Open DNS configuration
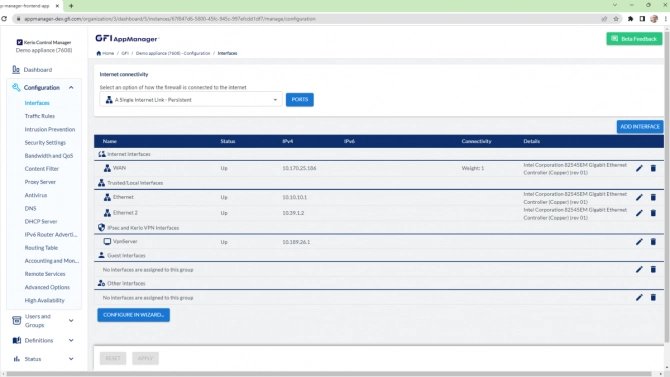Image resolution: width=670 pixels, height=377 pixels. click(x=30, y=208)
